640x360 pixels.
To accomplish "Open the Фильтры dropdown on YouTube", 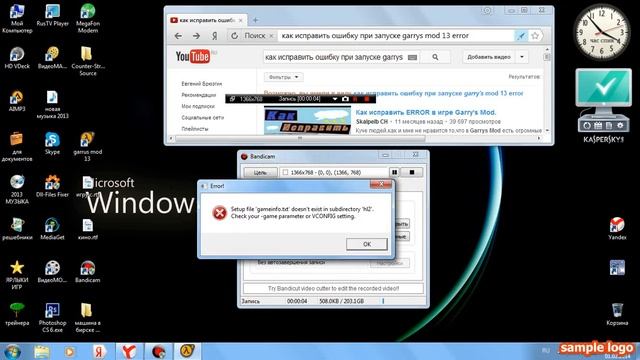I will tap(284, 77).
